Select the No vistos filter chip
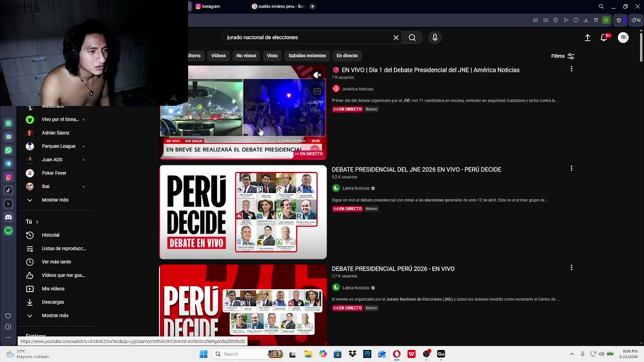 click(246, 55)
